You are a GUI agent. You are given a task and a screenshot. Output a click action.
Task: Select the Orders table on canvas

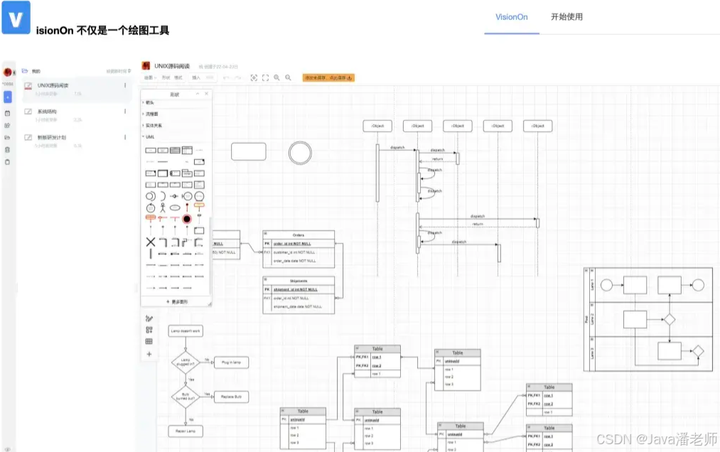[298, 249]
